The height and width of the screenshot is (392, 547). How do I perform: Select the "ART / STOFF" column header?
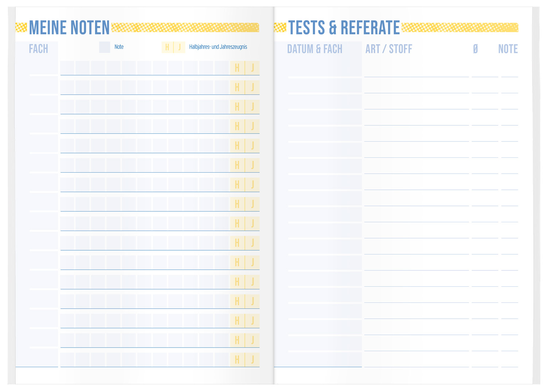coord(389,49)
